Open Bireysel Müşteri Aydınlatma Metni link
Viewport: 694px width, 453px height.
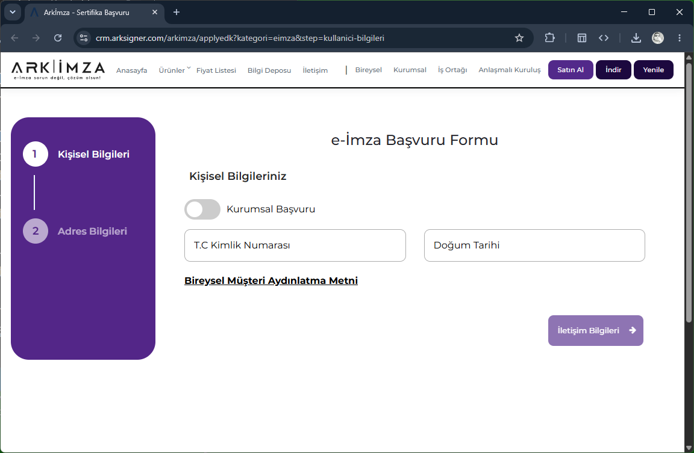tap(271, 281)
